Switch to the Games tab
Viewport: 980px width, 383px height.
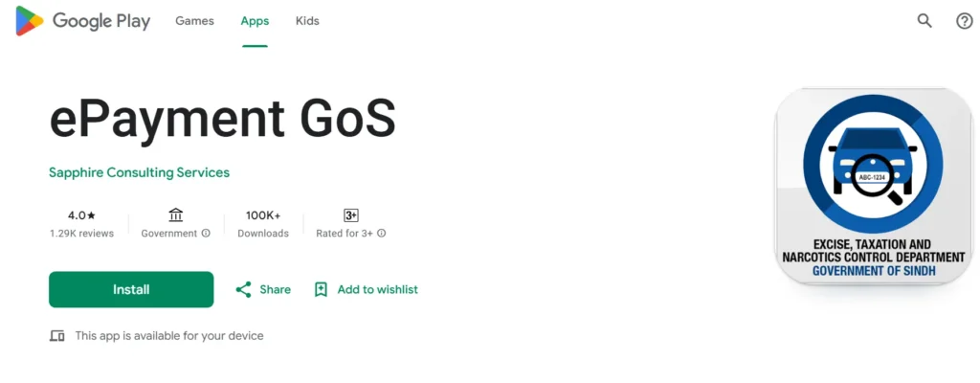point(194,21)
